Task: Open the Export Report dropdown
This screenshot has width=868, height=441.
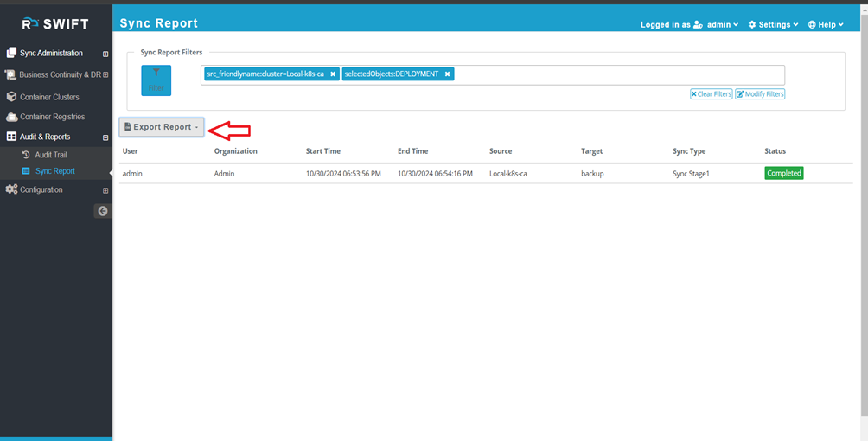Action: (162, 127)
